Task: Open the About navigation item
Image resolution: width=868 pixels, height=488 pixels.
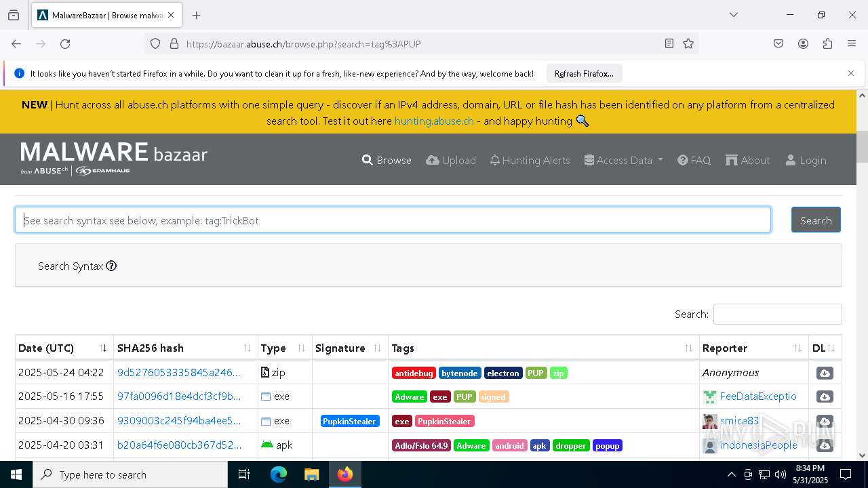Action: coord(747,160)
